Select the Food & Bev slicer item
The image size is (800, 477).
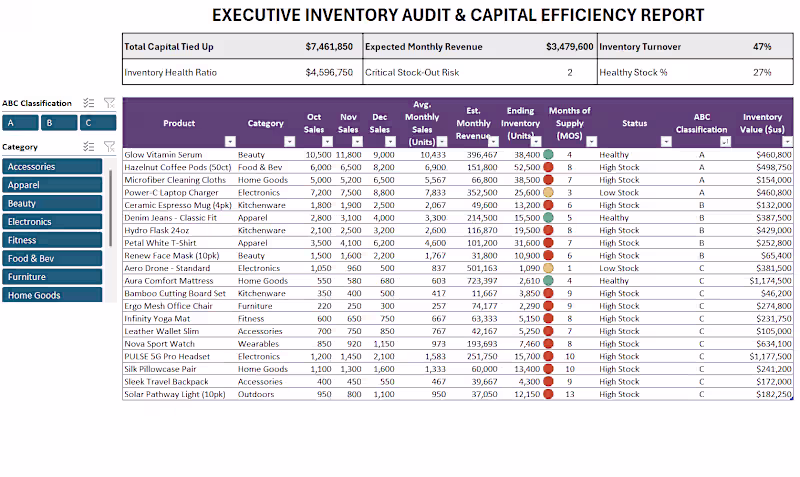tap(52, 259)
